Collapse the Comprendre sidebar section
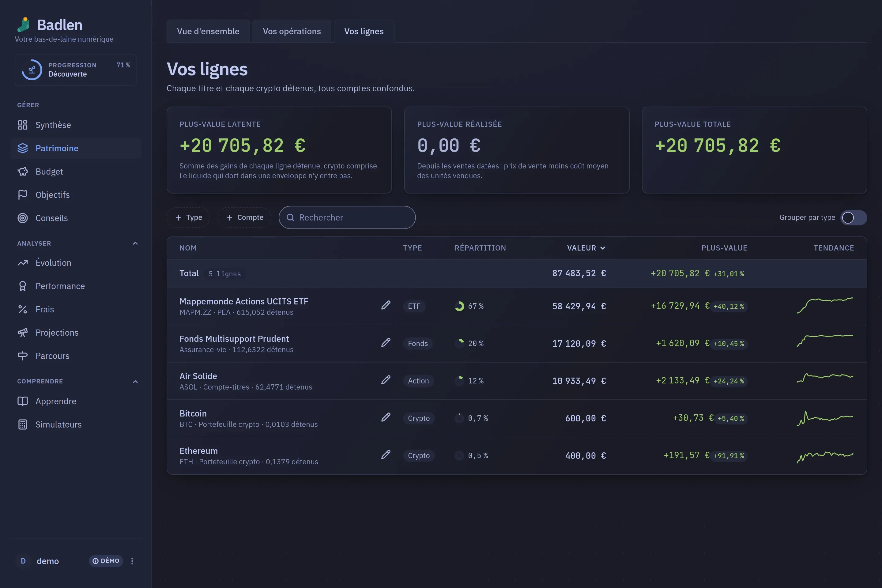Image resolution: width=882 pixels, height=588 pixels. (x=135, y=381)
